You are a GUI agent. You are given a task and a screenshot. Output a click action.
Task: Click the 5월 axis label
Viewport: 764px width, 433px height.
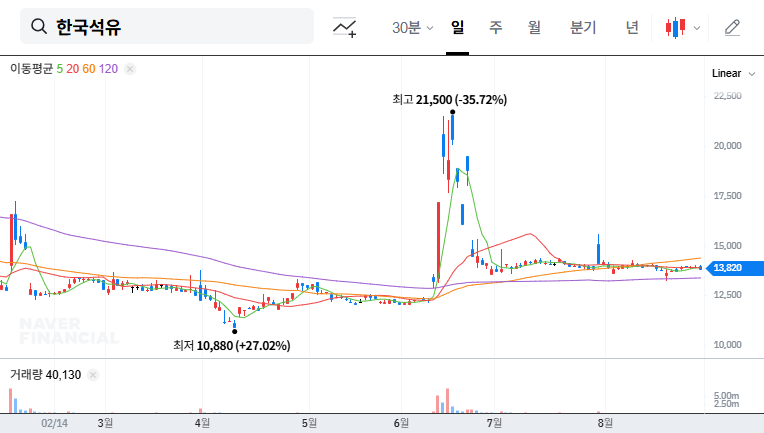(309, 423)
